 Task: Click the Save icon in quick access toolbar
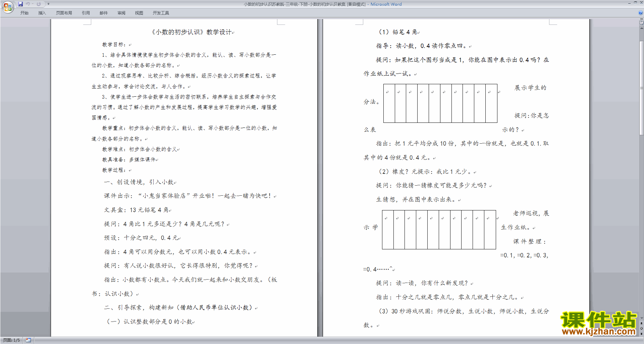pyautogui.click(x=20, y=4)
